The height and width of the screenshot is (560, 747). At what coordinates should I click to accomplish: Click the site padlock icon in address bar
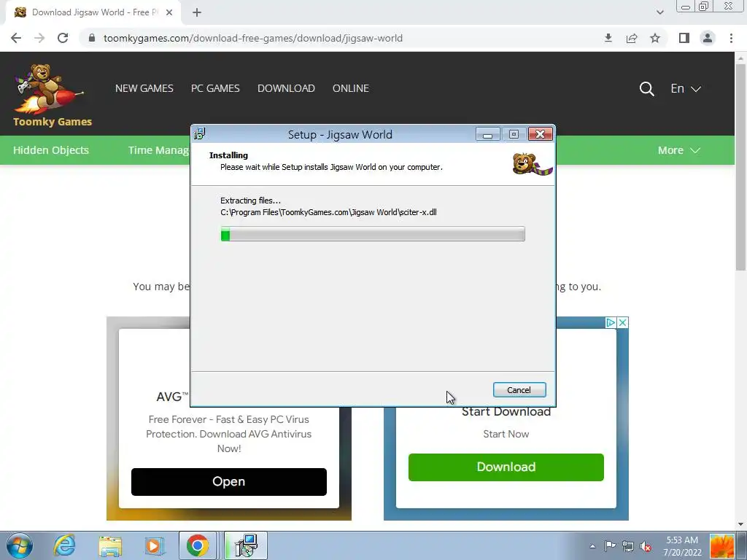92,38
